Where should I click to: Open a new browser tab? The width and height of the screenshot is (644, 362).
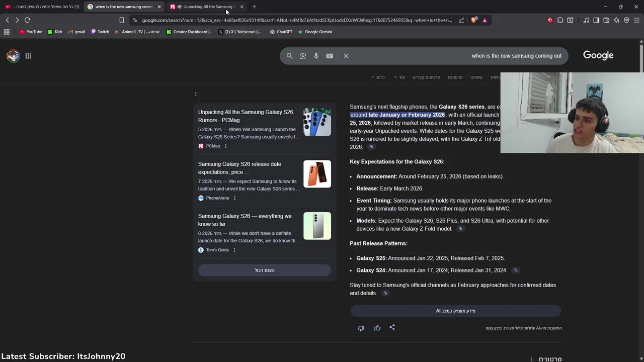[254, 7]
